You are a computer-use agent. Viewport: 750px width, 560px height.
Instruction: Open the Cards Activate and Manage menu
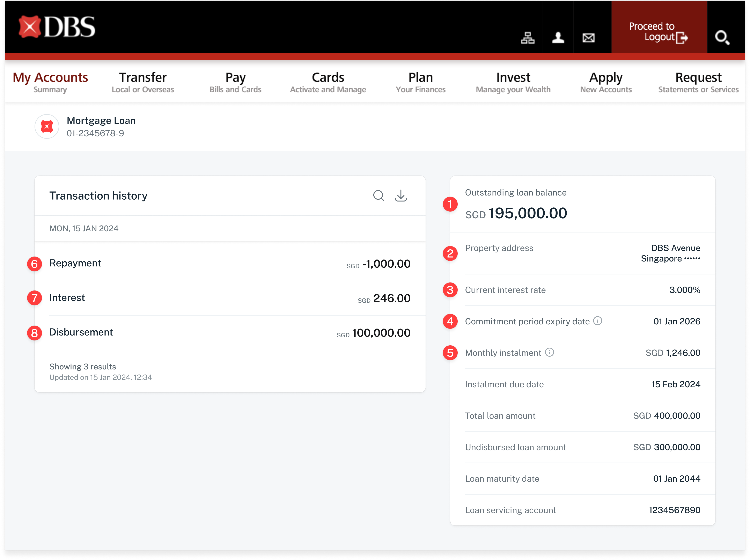tap(328, 82)
